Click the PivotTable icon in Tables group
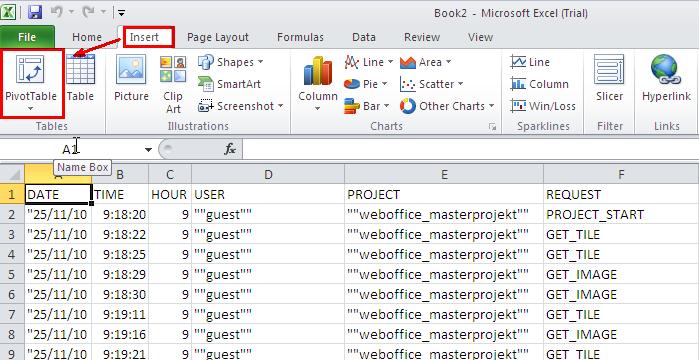Viewport: 699px width, 360px height. (30, 70)
